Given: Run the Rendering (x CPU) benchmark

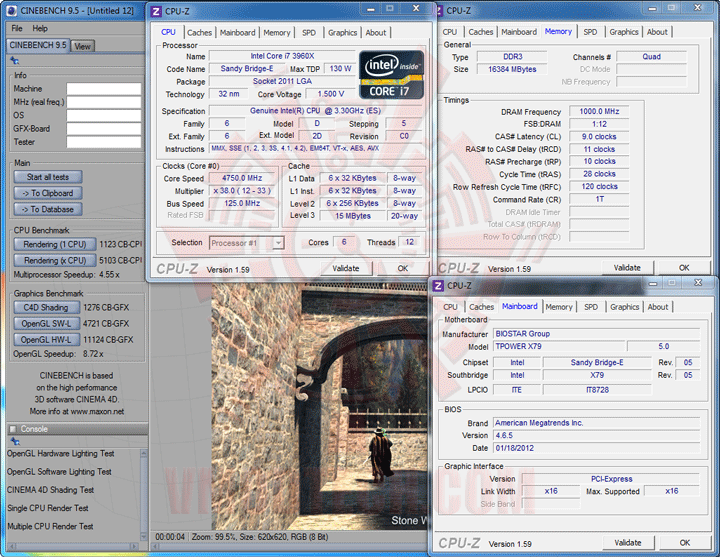Looking at the screenshot, I should tap(54, 260).
